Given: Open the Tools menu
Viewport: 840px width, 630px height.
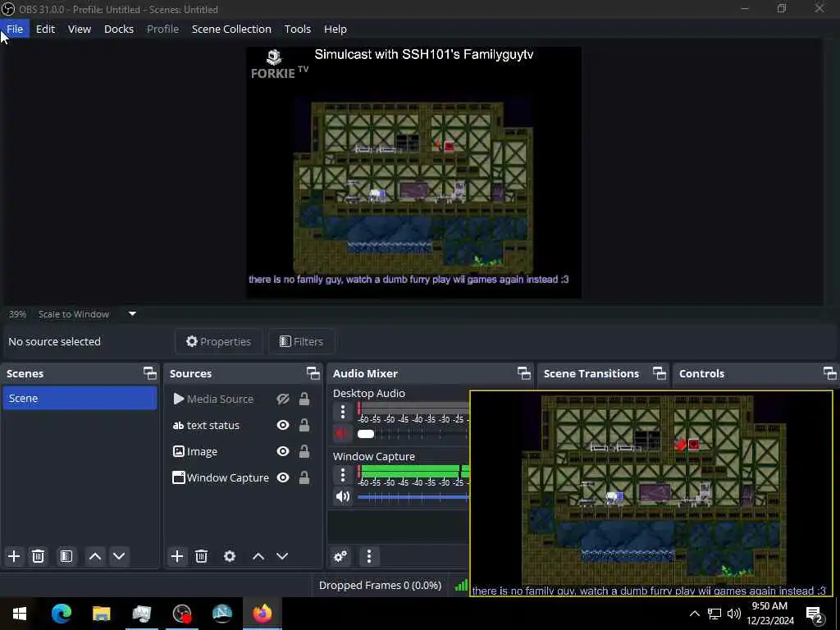Looking at the screenshot, I should pos(297,29).
